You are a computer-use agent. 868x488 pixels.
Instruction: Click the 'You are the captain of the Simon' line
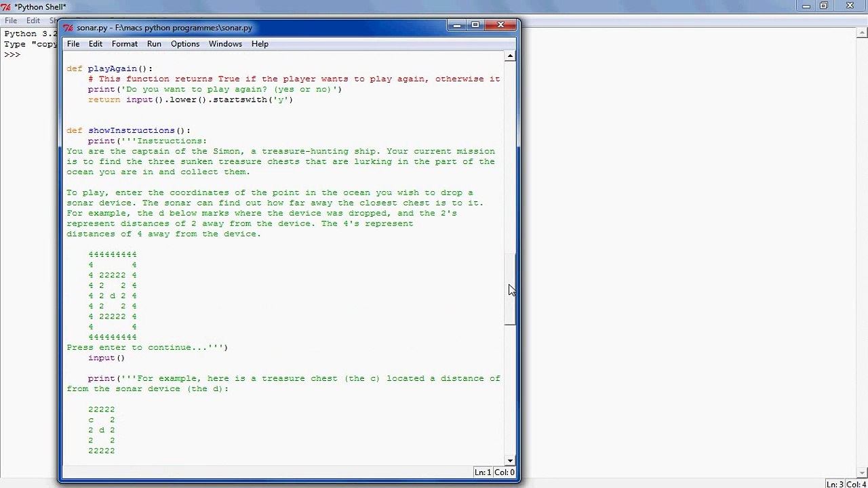click(281, 151)
